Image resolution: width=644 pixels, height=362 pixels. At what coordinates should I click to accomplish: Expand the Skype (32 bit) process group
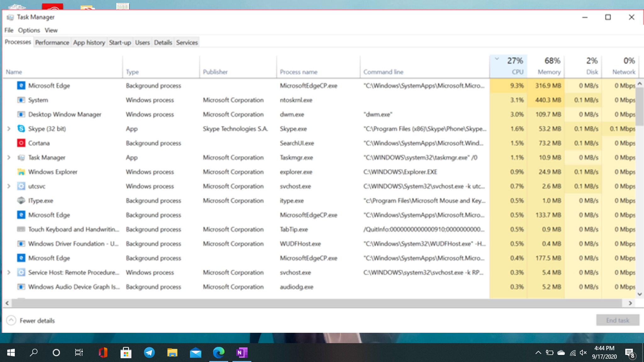pyautogui.click(x=9, y=129)
